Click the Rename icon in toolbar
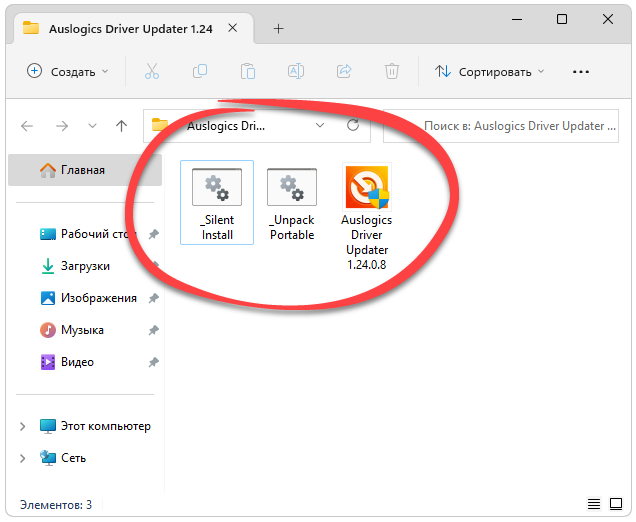Screen dimensions: 636x522 296,71
